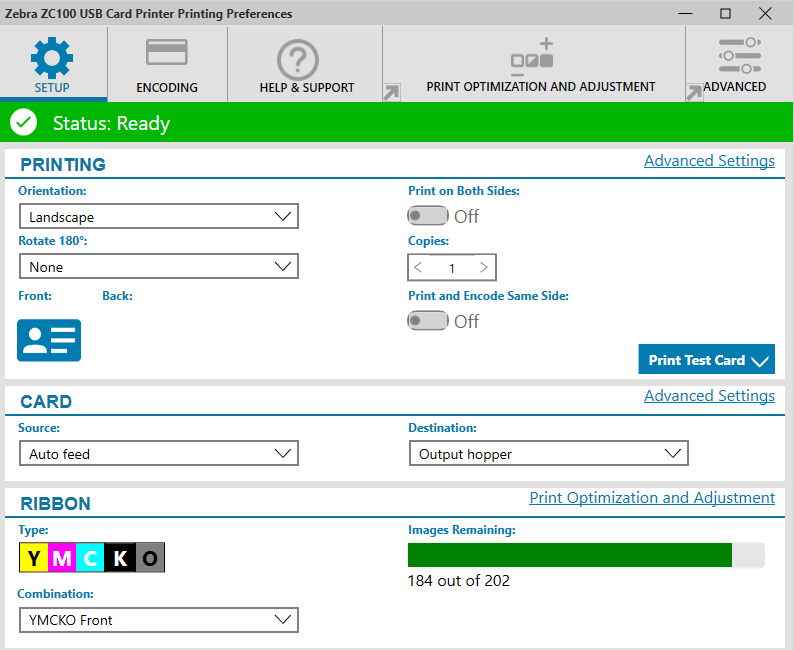This screenshot has height=650, width=794.
Task: Toggle Print on Both Sides switch
Action: pos(428,216)
